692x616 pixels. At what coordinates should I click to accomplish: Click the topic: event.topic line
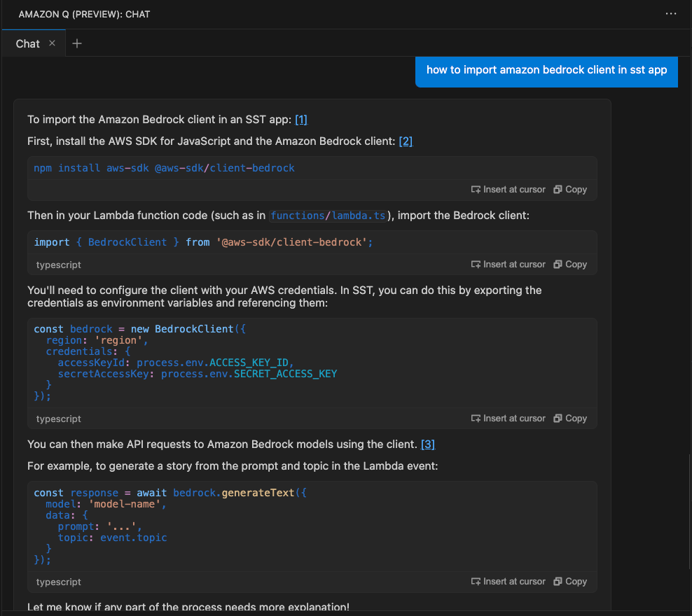tap(112, 538)
